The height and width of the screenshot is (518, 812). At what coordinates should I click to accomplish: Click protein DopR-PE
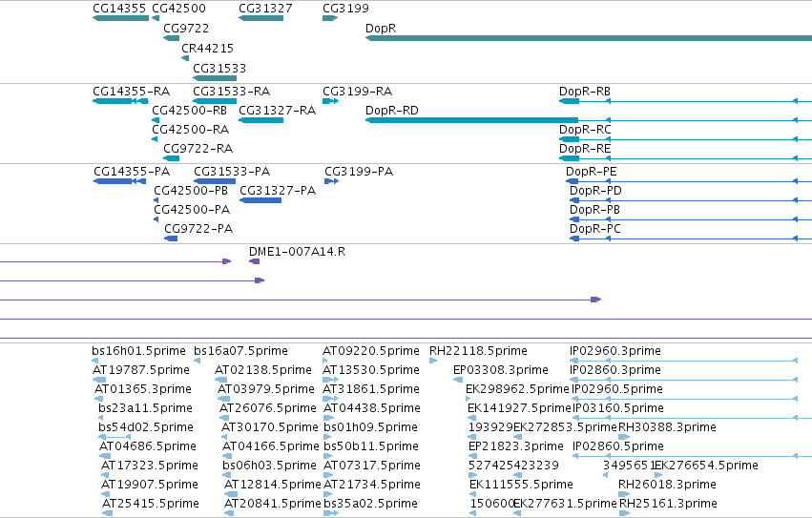point(591,172)
